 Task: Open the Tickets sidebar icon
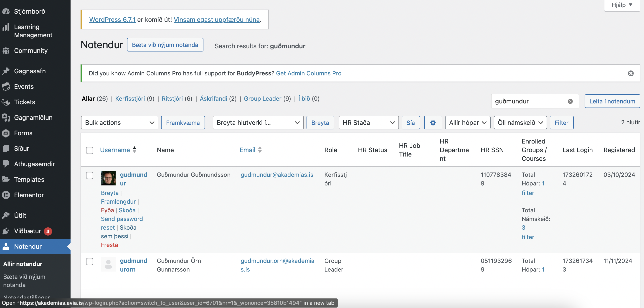[x=6, y=102]
